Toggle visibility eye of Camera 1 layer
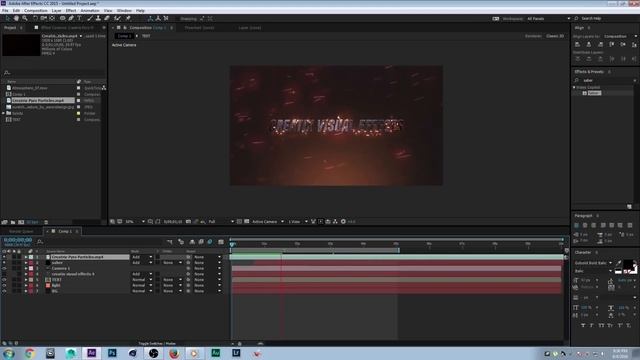The width and height of the screenshot is (640, 360). point(4,269)
